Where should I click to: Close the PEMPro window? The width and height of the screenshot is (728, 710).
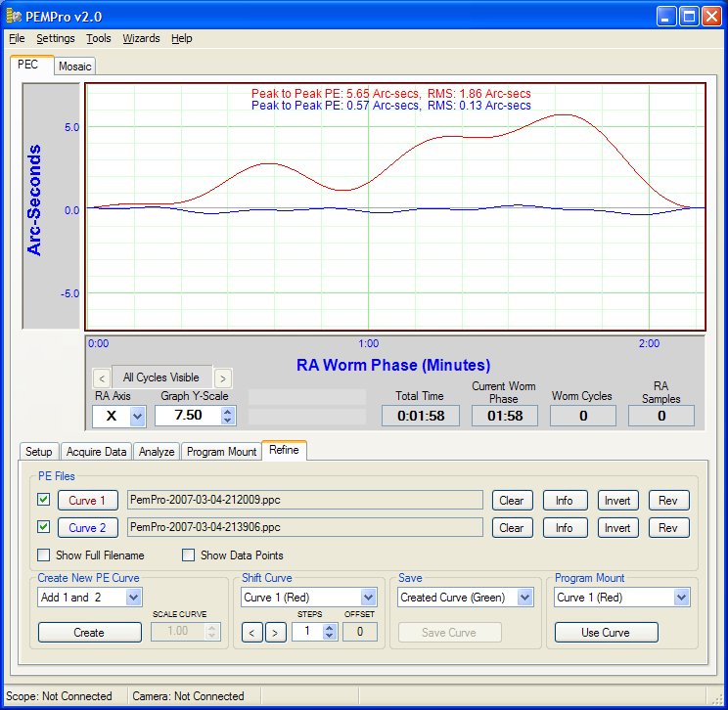pos(711,17)
